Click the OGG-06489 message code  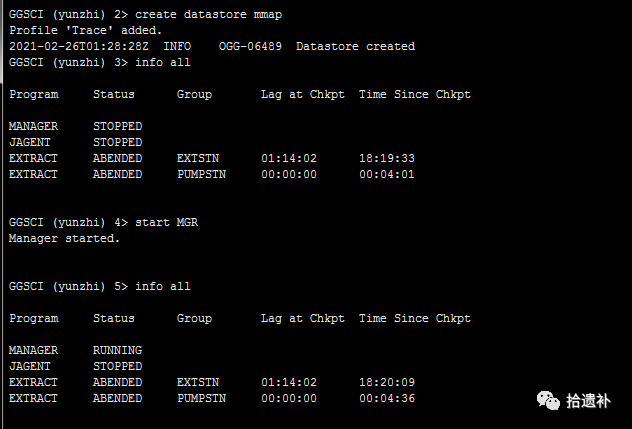pos(250,46)
